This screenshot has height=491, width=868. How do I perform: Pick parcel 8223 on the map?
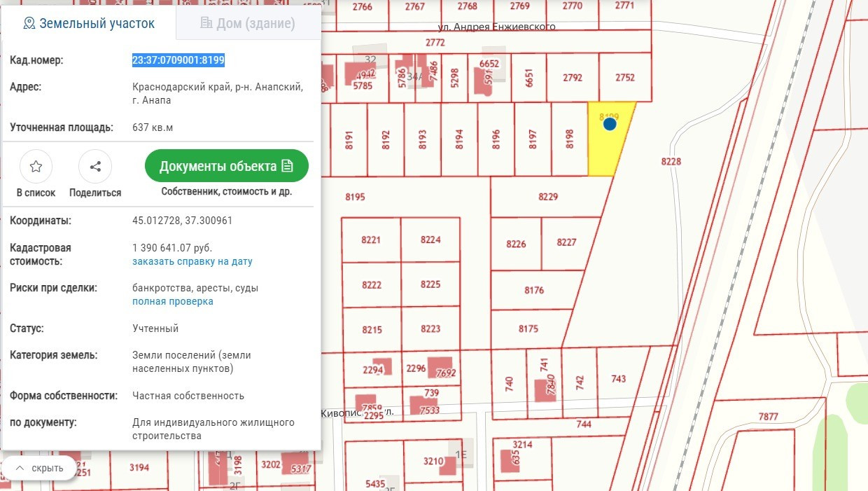(430, 329)
